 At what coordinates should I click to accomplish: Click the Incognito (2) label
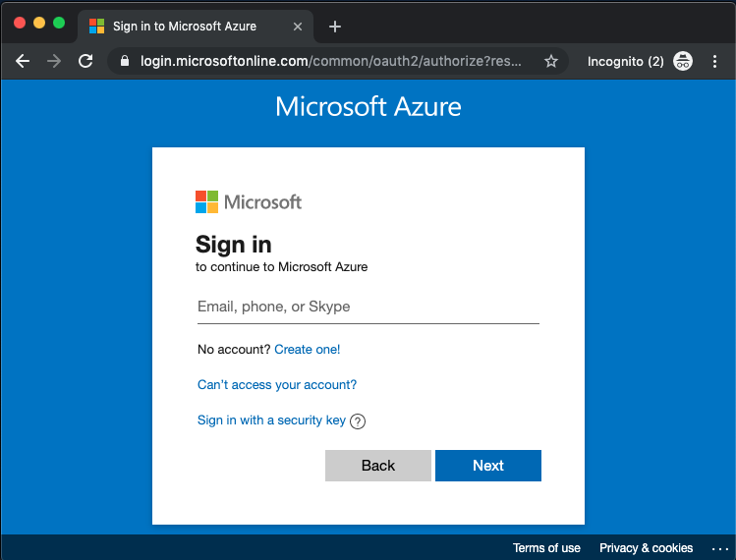[x=625, y=62]
